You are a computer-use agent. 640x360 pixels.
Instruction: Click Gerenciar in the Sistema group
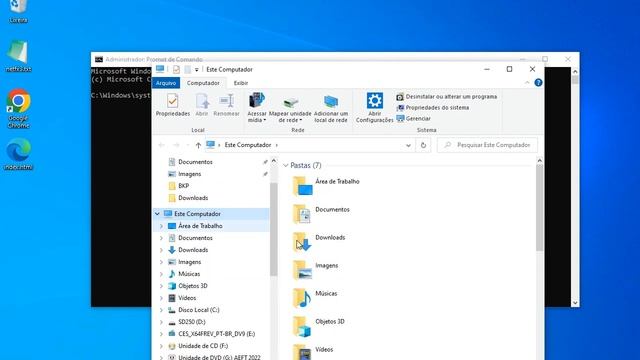pos(413,118)
